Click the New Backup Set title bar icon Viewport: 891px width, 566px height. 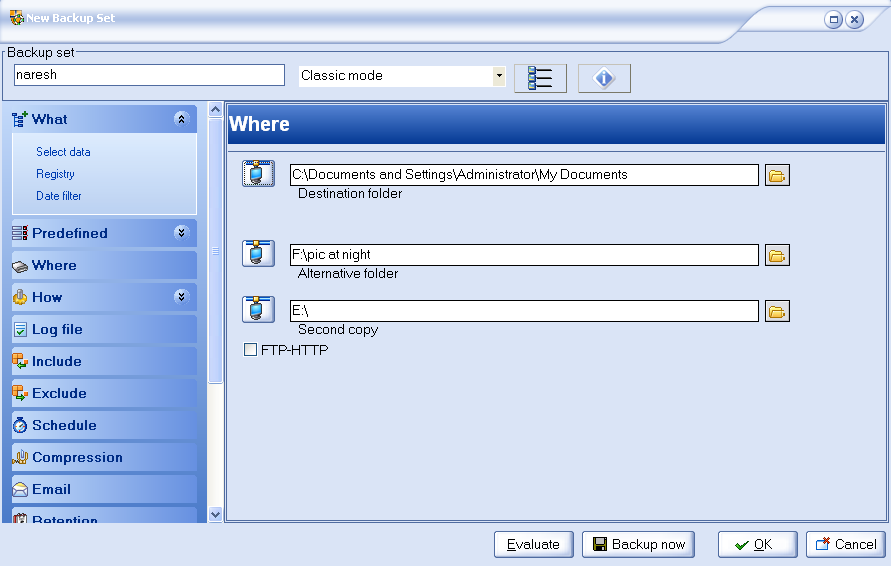16,18
